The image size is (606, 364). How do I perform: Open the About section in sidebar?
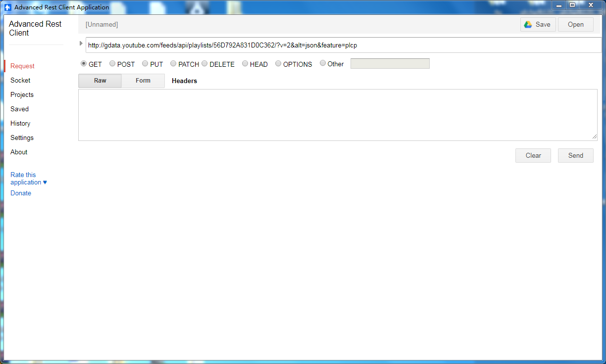point(19,152)
